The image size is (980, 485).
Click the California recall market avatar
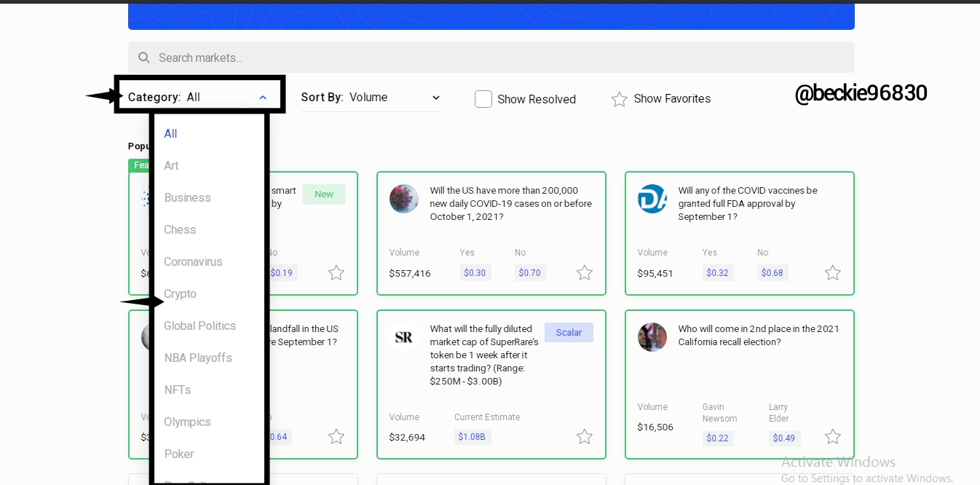652,337
